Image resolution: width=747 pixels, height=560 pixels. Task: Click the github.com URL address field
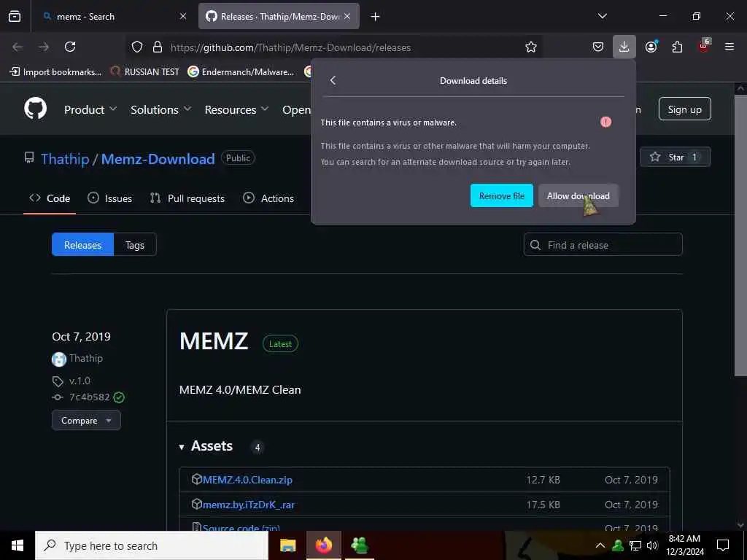click(290, 47)
